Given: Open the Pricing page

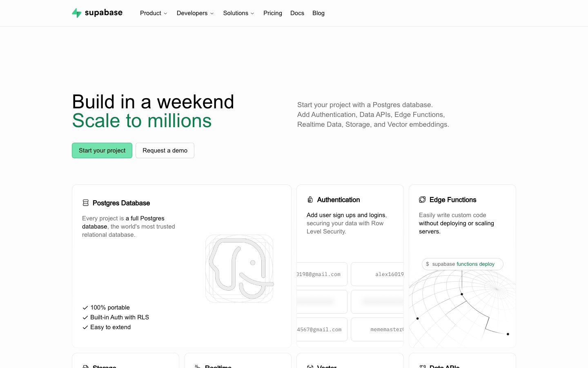Looking at the screenshot, I should pyautogui.click(x=273, y=13).
